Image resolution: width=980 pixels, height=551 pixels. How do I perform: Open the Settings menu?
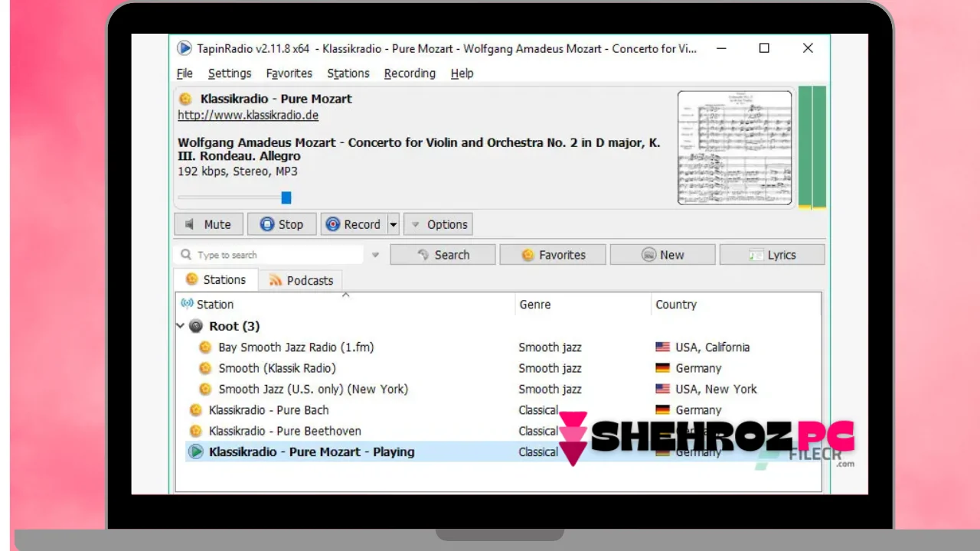230,73
